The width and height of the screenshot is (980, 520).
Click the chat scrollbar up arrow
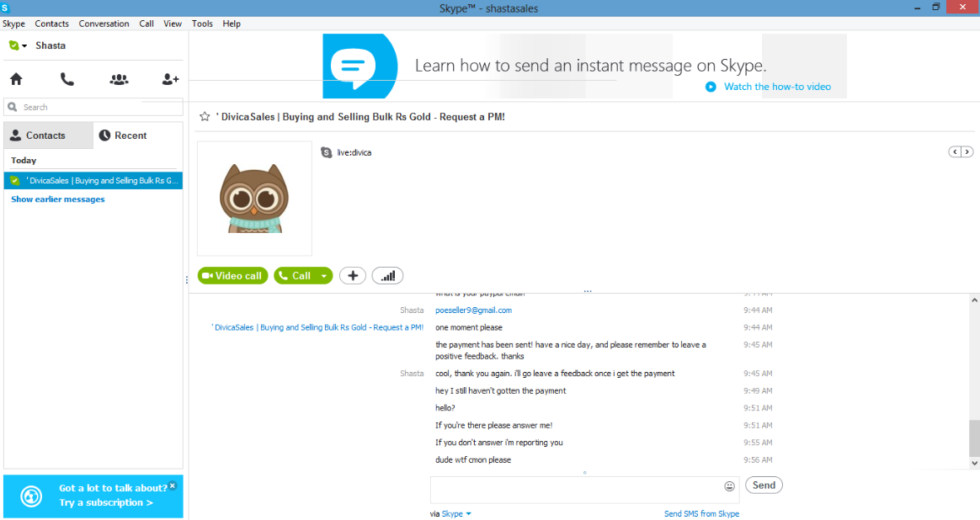(x=974, y=300)
